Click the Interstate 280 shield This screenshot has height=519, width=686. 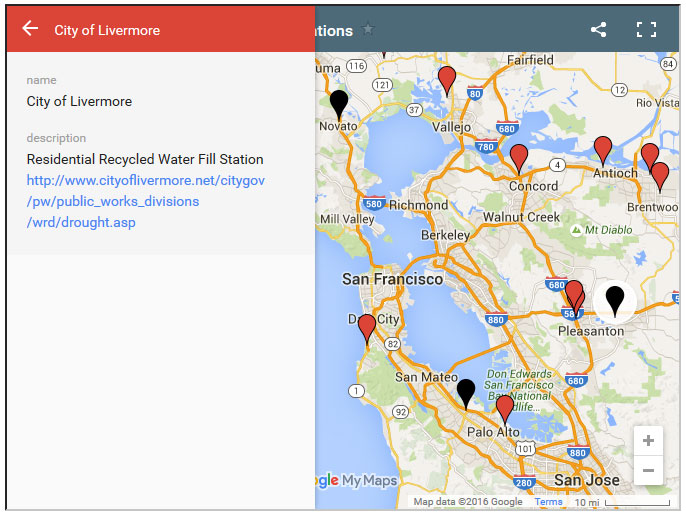pyautogui.click(x=524, y=483)
